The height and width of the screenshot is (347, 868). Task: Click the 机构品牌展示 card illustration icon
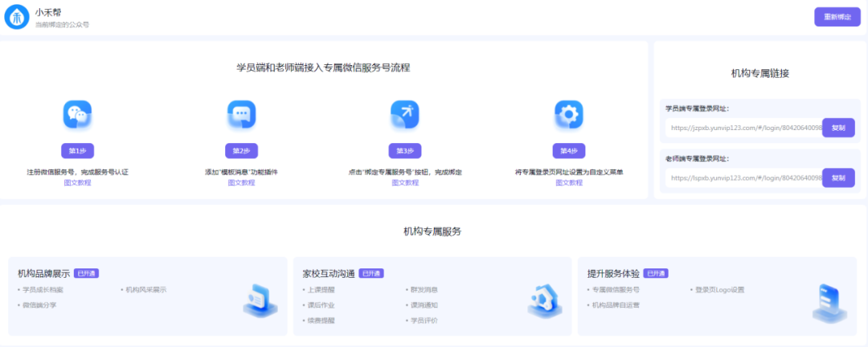coord(259,300)
